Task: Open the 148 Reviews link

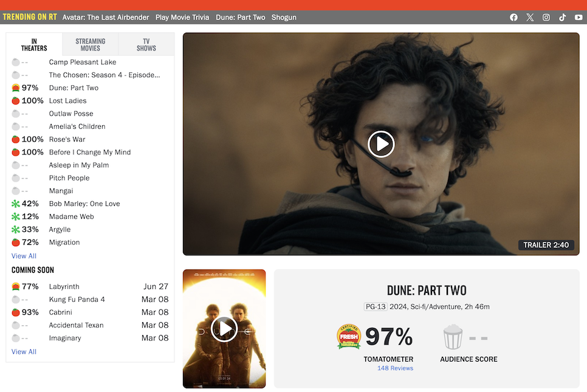Action: [396, 368]
